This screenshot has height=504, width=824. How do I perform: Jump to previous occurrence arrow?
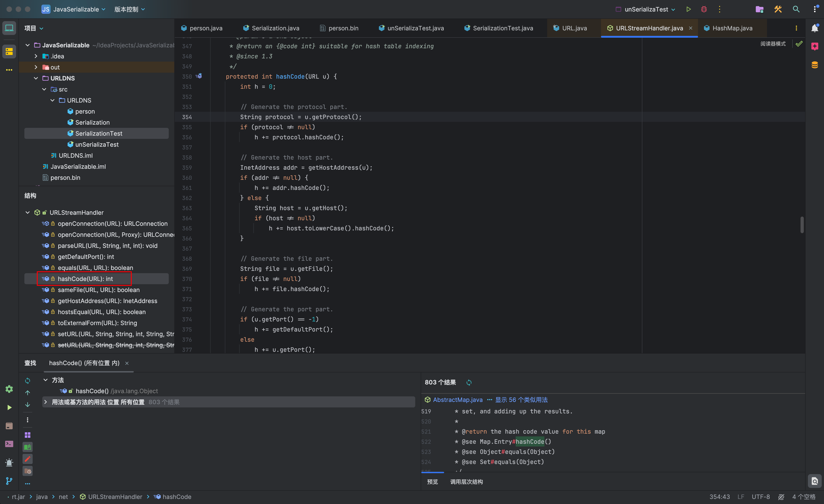click(x=28, y=392)
